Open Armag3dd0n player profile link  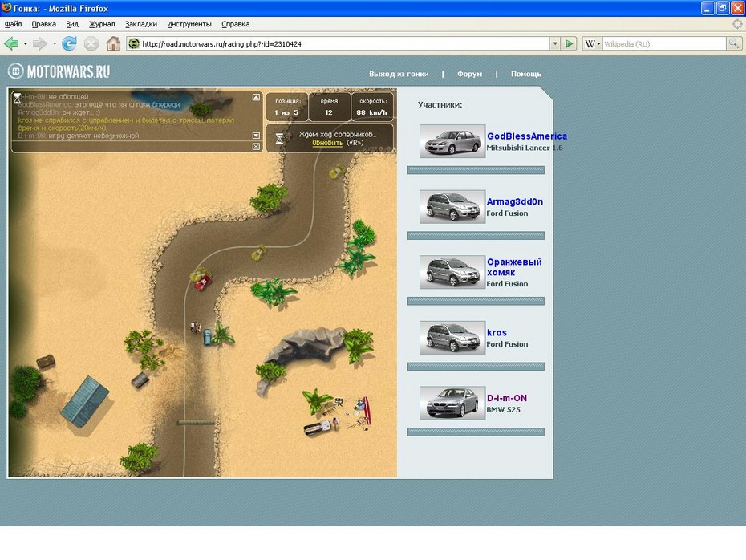[x=515, y=201]
